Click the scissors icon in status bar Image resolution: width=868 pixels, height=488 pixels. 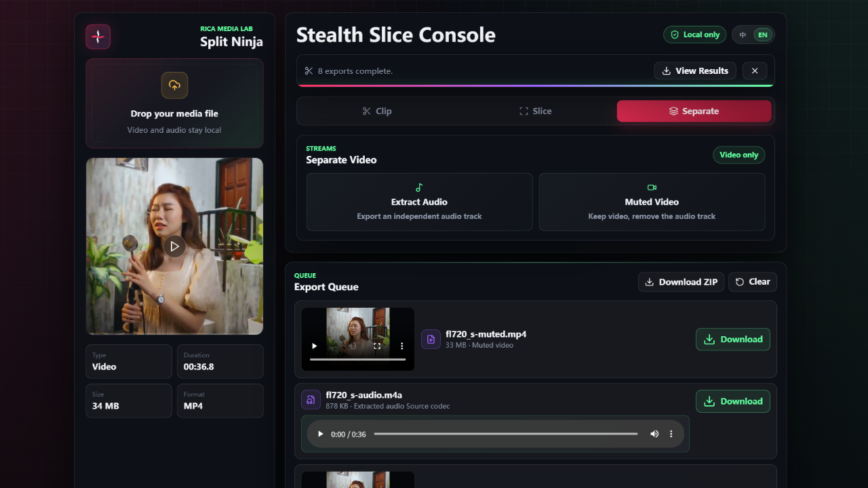[309, 71]
